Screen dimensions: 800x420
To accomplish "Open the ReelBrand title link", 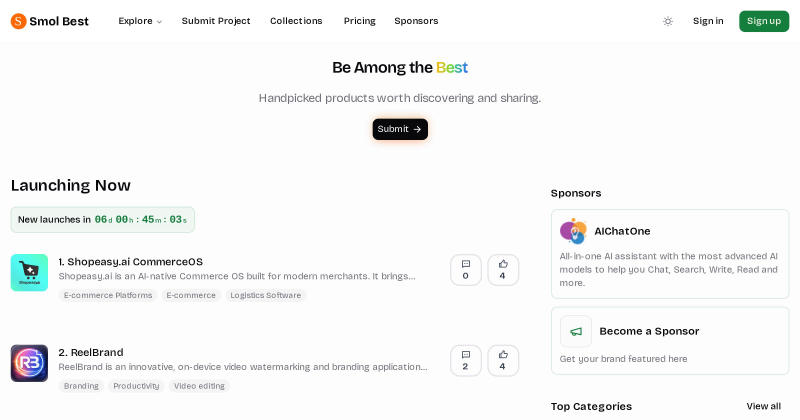I will [91, 353].
